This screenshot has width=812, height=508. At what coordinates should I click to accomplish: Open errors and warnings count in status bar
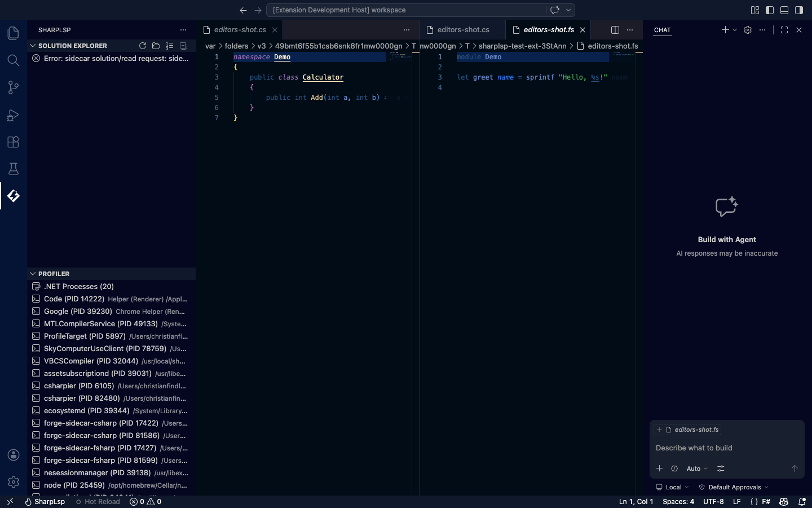click(145, 502)
